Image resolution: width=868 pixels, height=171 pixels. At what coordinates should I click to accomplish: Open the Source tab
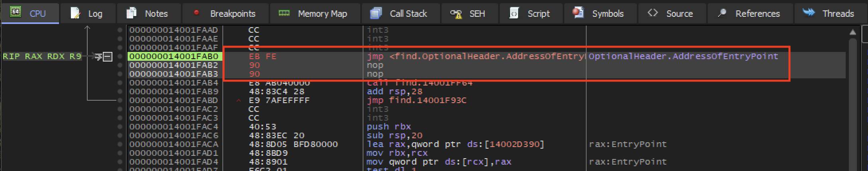click(672, 14)
